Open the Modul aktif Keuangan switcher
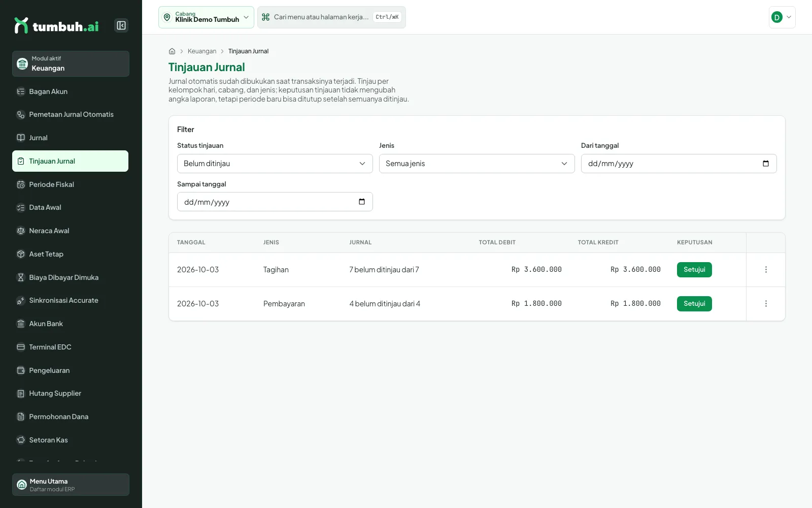This screenshot has height=508, width=812. 71,63
